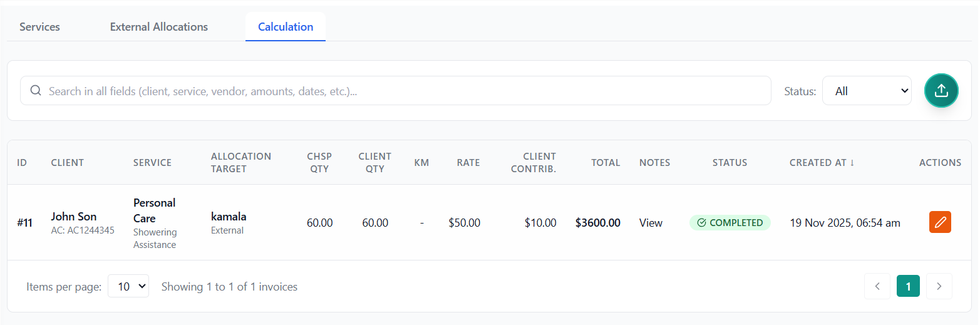Click the Total column header
980x325 pixels.
coord(605,163)
